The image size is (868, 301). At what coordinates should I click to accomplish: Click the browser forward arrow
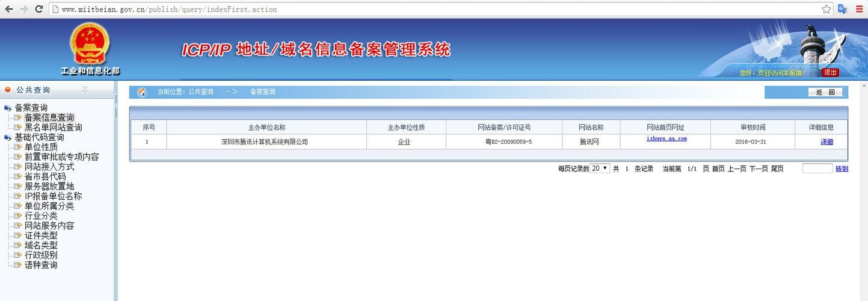tap(24, 9)
